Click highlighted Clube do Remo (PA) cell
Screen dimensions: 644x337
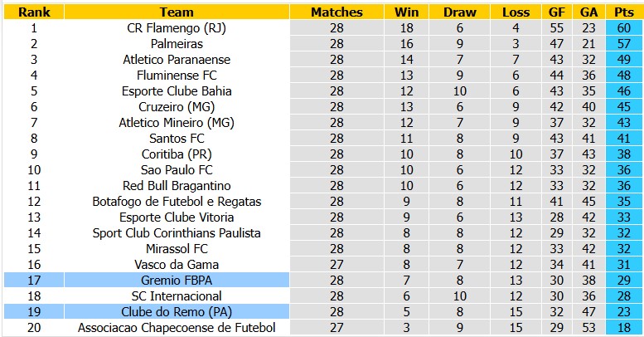click(x=177, y=312)
